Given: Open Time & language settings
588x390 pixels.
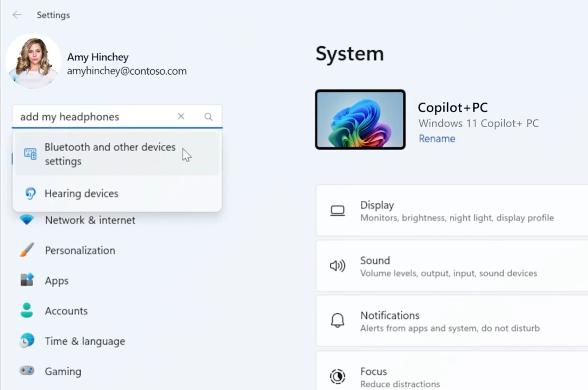Looking at the screenshot, I should click(x=85, y=341).
